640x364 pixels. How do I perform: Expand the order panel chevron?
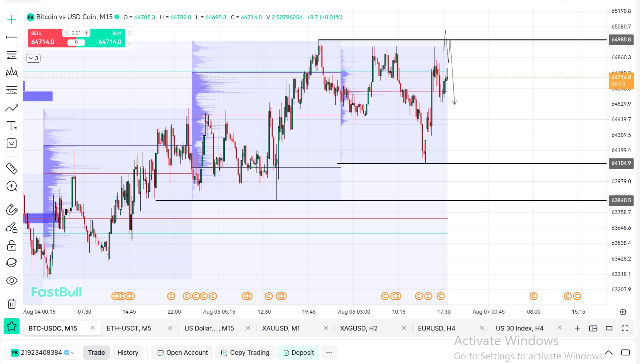coord(130,43)
